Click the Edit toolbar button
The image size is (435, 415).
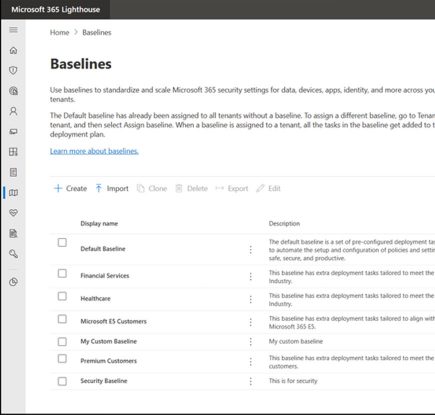coord(268,188)
